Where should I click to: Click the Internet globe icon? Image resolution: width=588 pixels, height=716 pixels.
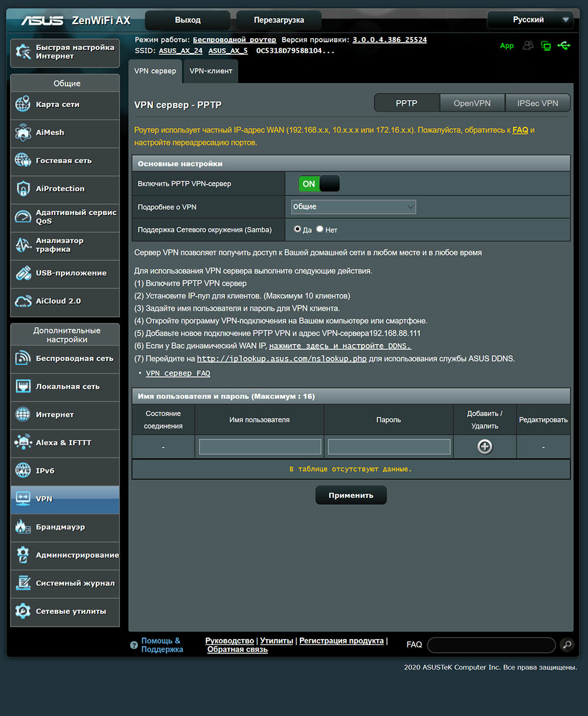[x=23, y=414]
